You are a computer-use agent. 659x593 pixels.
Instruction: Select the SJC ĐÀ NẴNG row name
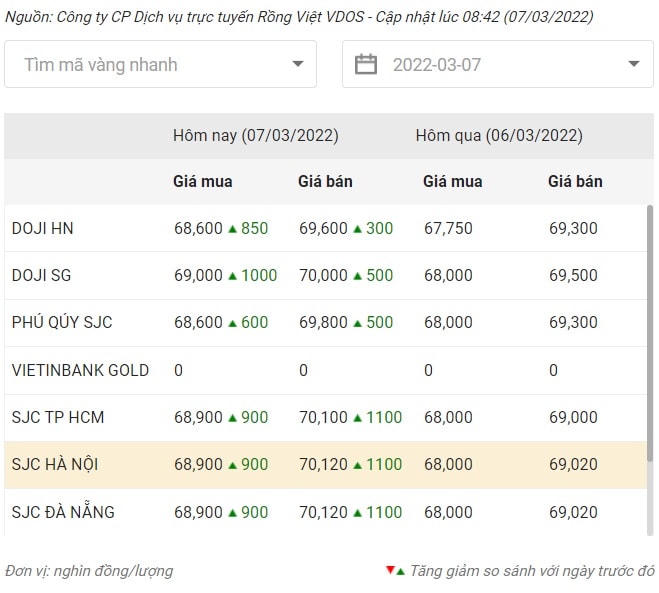(x=63, y=512)
